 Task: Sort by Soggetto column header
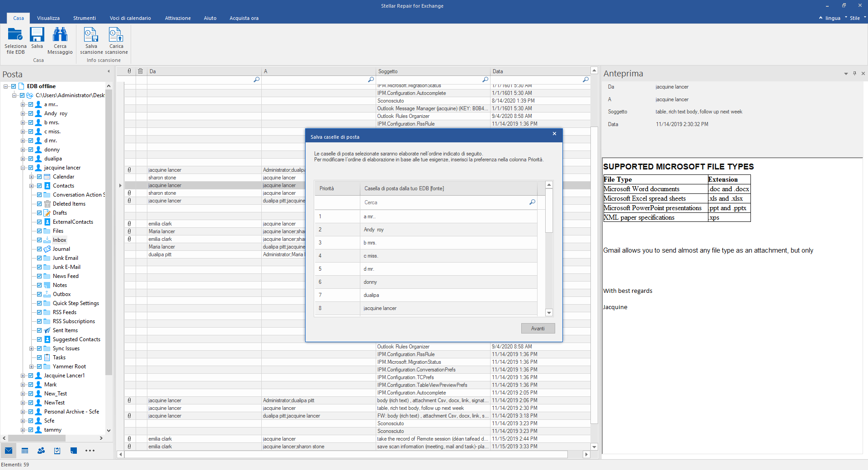coord(433,71)
